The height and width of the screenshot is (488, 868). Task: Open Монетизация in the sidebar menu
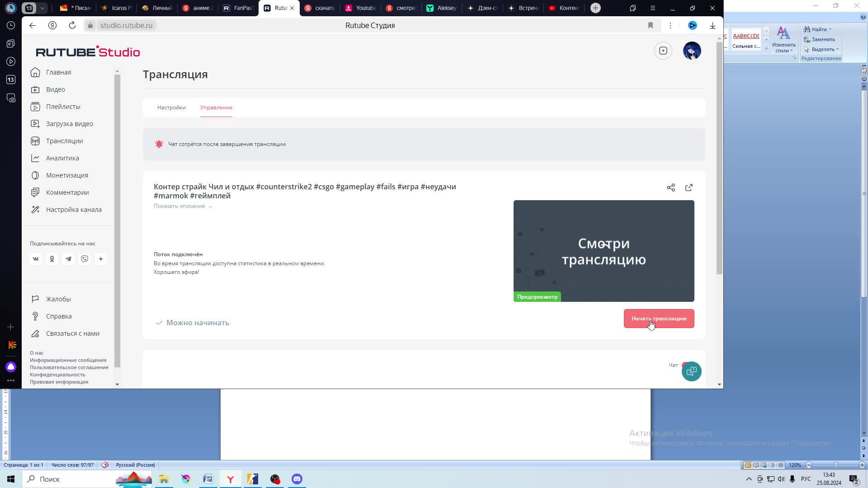(x=67, y=175)
